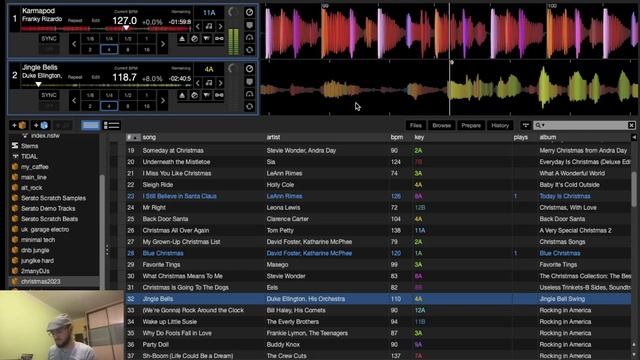Screen dimensions: 640x360
Task: Open the Files panel tab
Action: pyautogui.click(x=416, y=125)
